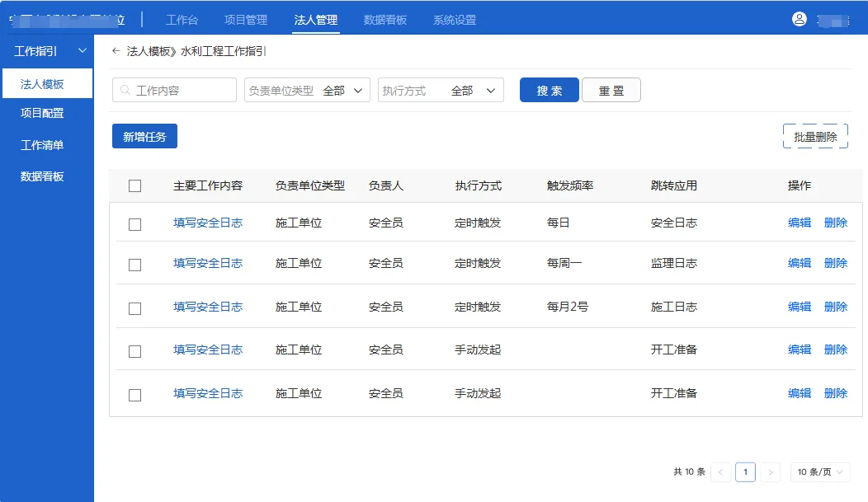
Task: Select 数据看板 in the sidebar
Action: [x=42, y=176]
